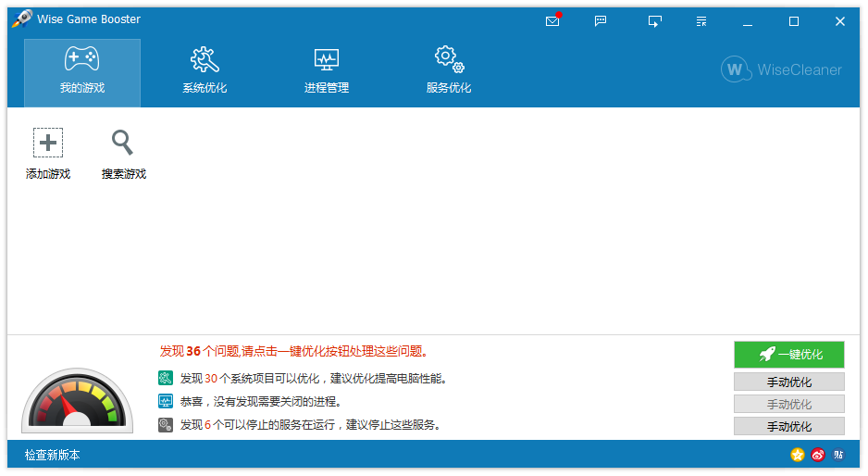Switch to the 我的游戏 tab
Screen dimensions: 868x476
click(82, 73)
